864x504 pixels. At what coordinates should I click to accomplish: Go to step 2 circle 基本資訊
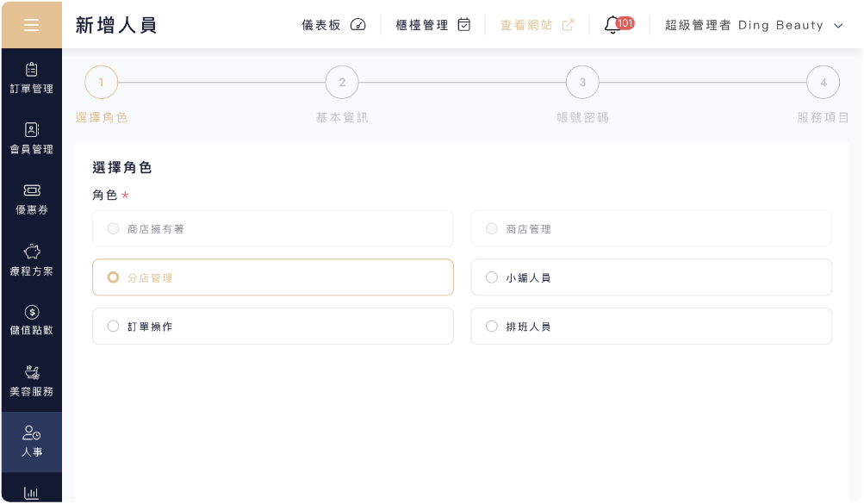342,82
